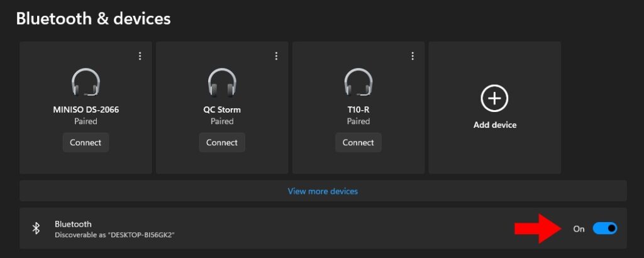This screenshot has height=258, width=644.
Task: Click the Bluetooth row label
Action: [73, 223]
